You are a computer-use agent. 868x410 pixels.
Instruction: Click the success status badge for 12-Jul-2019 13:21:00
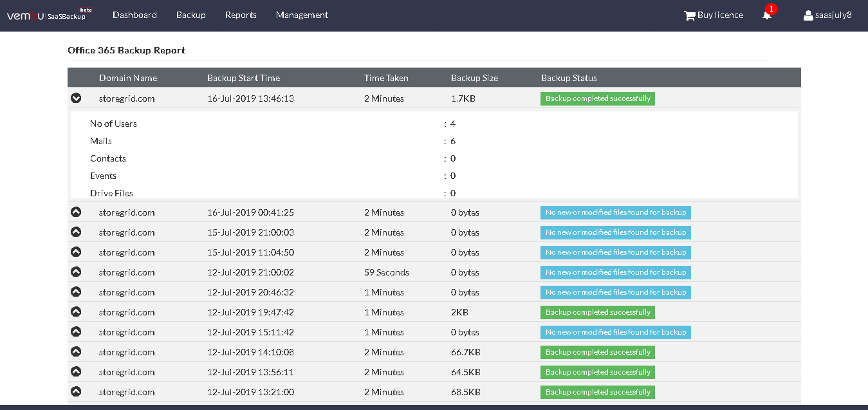click(x=598, y=392)
